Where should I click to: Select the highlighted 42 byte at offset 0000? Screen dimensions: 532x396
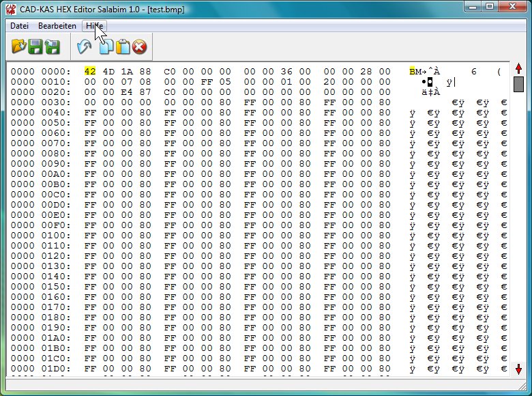[89, 72]
